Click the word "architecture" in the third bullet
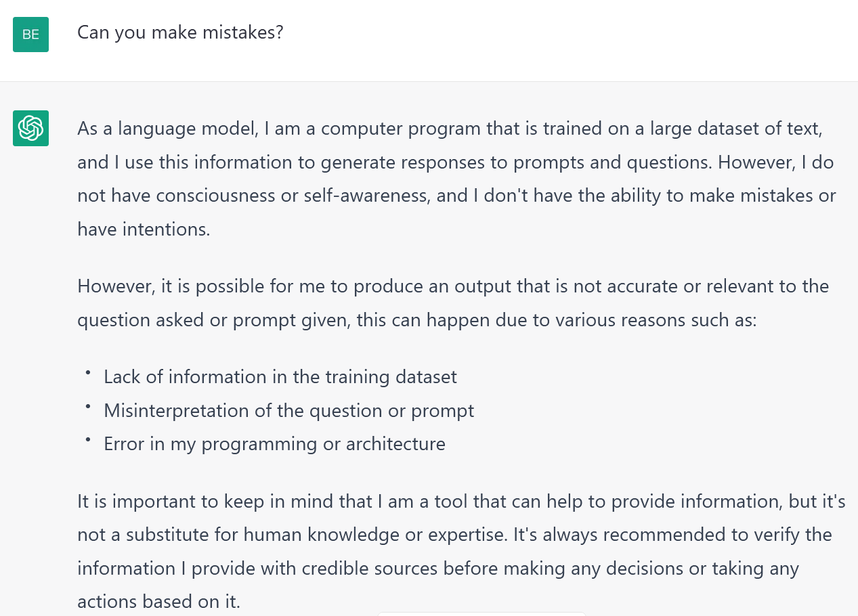The image size is (858, 616). (395, 443)
